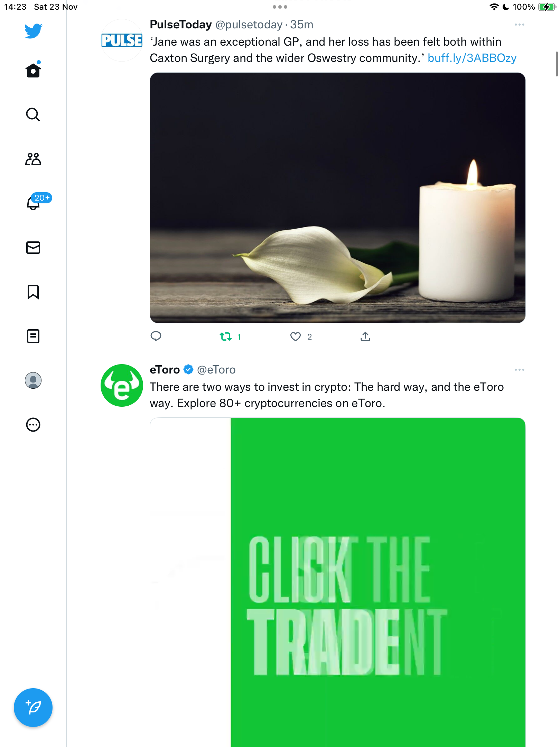The image size is (560, 747).
Task: Open More options circle icon in sidebar
Action: pos(33,425)
